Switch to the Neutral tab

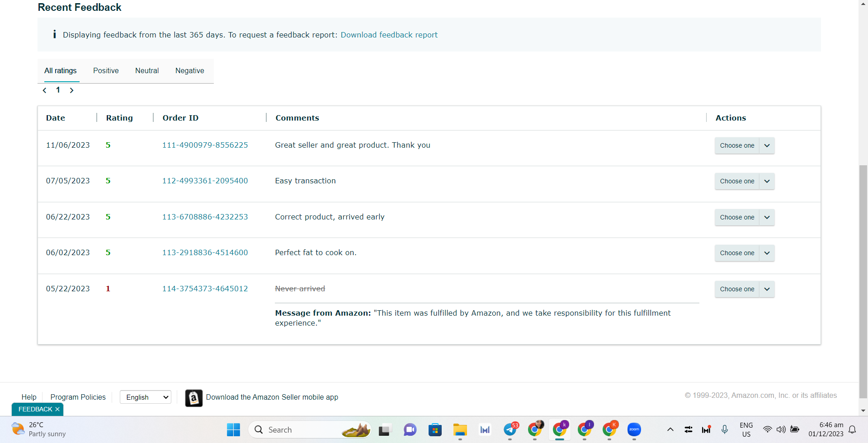[147, 70]
